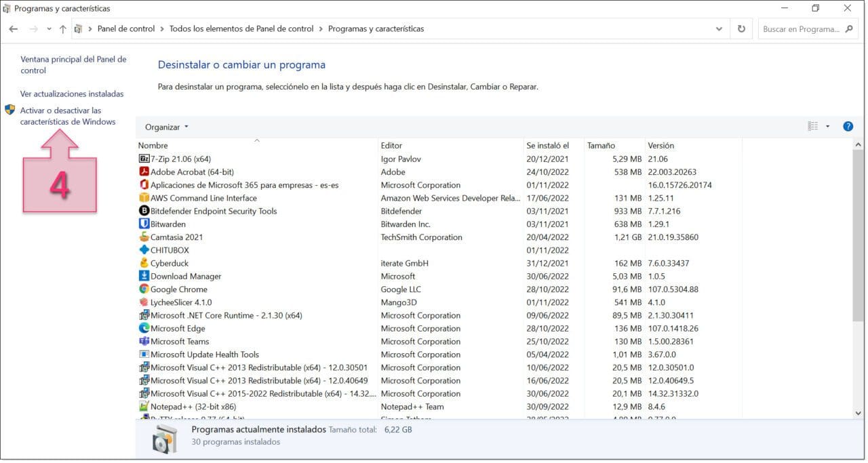Click the Adobe Acrobat program icon
Image resolution: width=868 pixels, height=463 pixels.
pyautogui.click(x=144, y=172)
